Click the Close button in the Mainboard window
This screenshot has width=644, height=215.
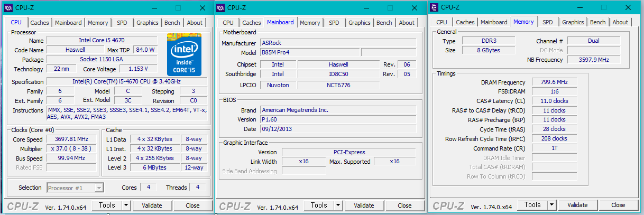coord(404,205)
